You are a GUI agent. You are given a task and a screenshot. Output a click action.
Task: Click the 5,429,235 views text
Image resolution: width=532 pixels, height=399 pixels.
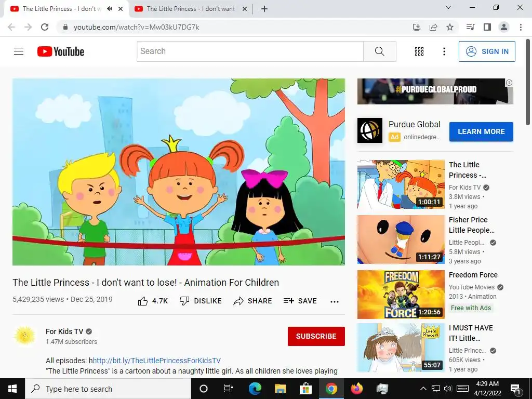point(38,299)
